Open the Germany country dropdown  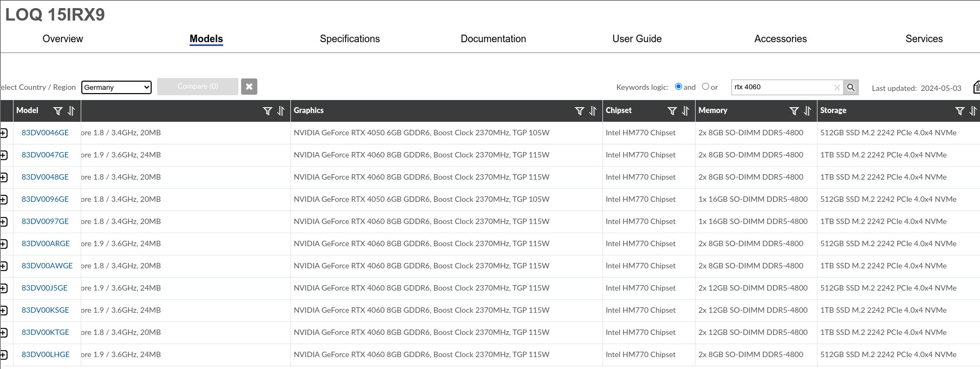click(x=116, y=87)
